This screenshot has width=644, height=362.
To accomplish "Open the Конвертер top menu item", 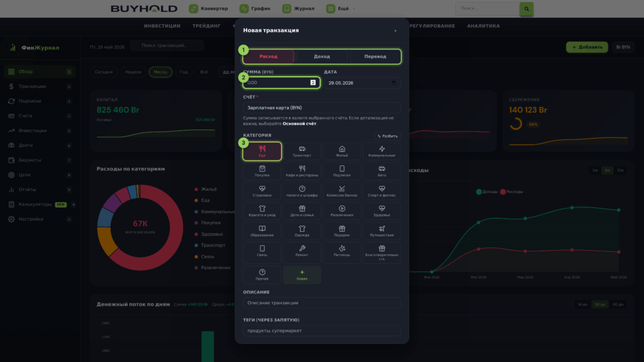I will point(209,9).
